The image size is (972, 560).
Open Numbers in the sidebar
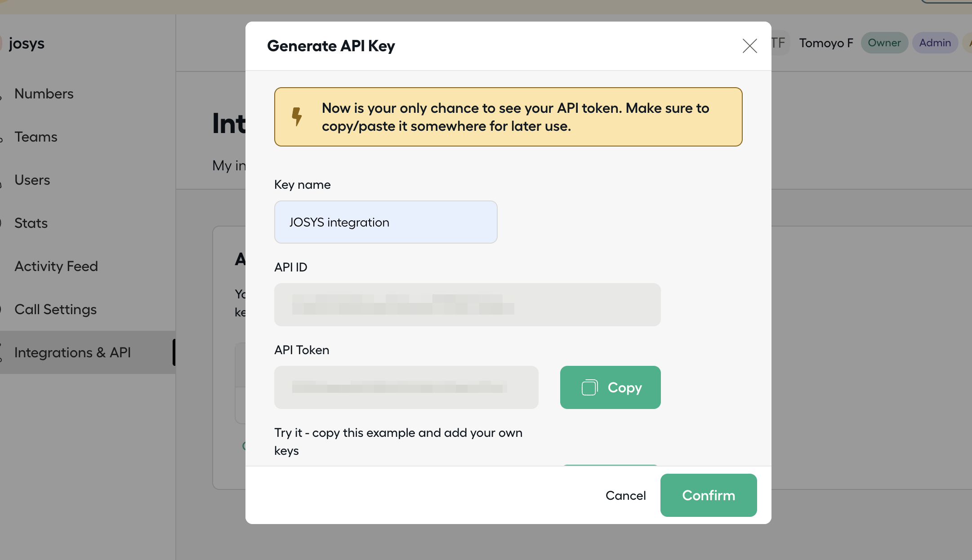(44, 93)
